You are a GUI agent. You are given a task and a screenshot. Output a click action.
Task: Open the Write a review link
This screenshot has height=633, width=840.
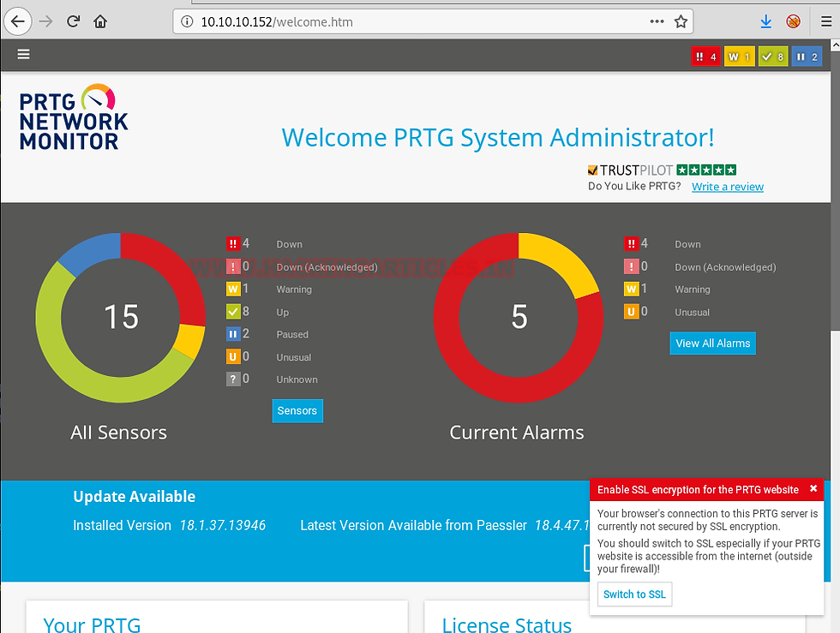point(728,187)
